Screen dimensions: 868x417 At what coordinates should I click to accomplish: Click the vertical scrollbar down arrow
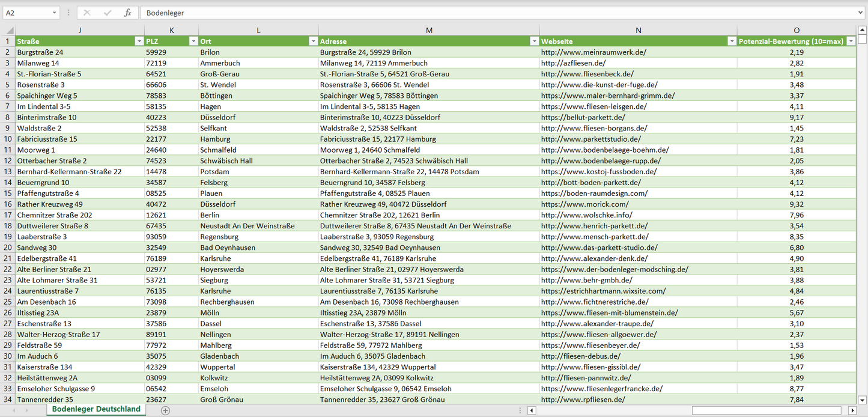pos(862,400)
